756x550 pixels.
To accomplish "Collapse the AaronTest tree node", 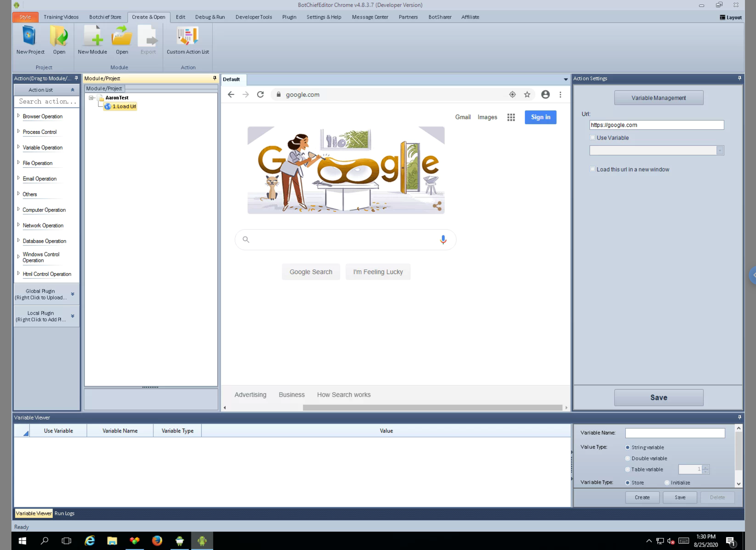I will 91,98.
